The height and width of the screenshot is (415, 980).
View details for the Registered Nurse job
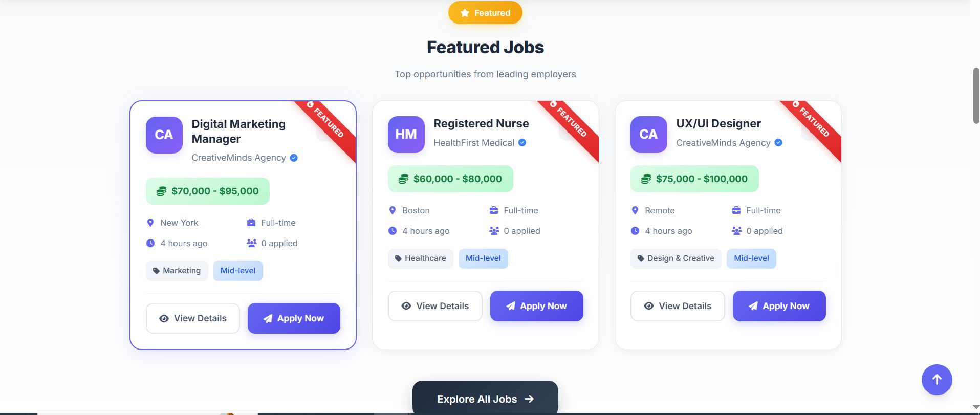point(435,306)
